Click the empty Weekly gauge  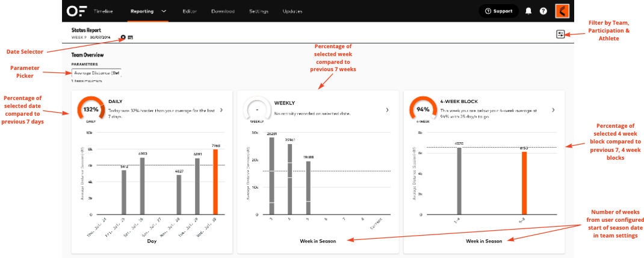point(257,110)
